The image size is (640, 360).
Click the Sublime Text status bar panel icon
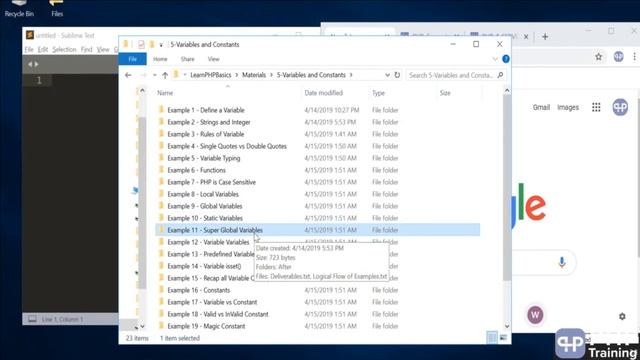32,319
